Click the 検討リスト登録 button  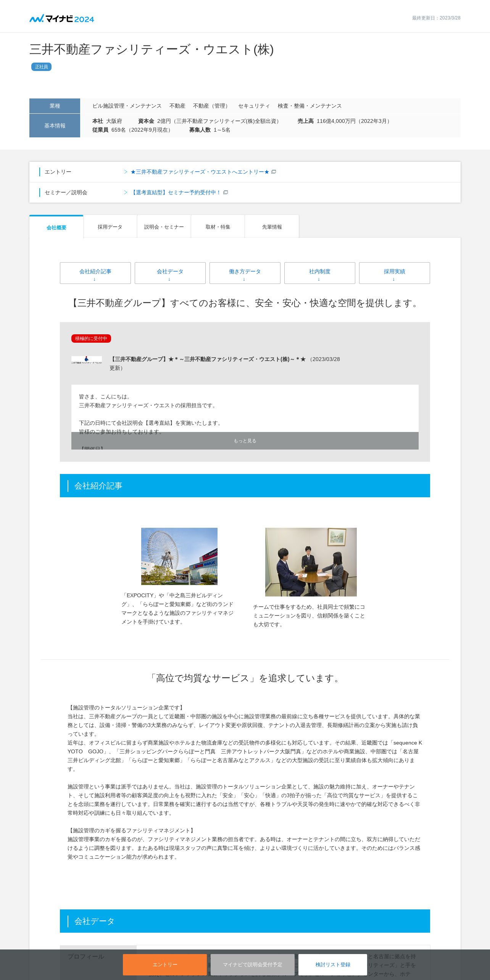pos(333,965)
